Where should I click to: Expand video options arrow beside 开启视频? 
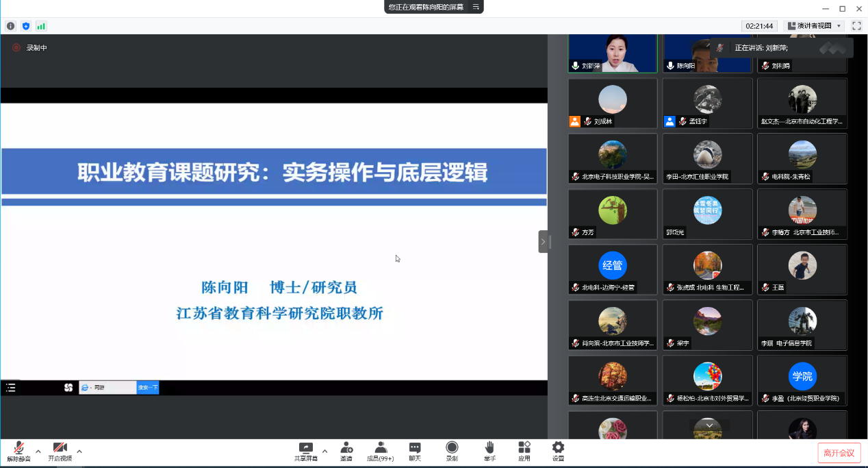pos(79,452)
